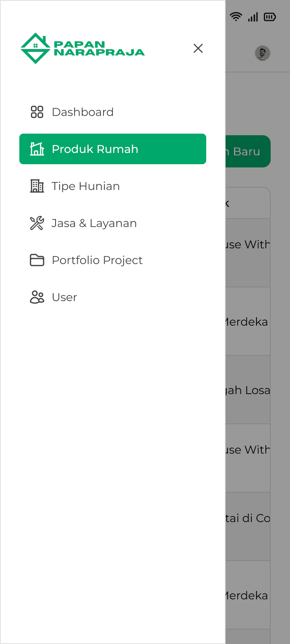Click the table row ending in "Losa"
Viewport: 290px width, 644px height.
[x=247, y=390]
